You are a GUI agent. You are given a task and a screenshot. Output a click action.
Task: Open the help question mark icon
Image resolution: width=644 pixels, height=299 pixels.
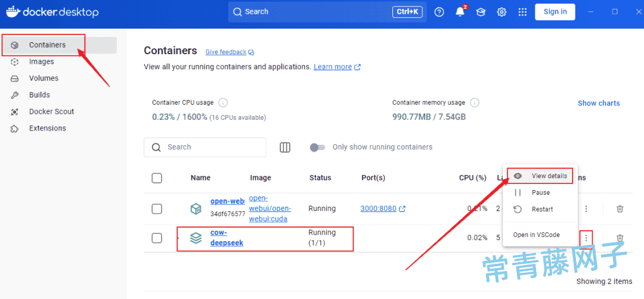point(439,12)
